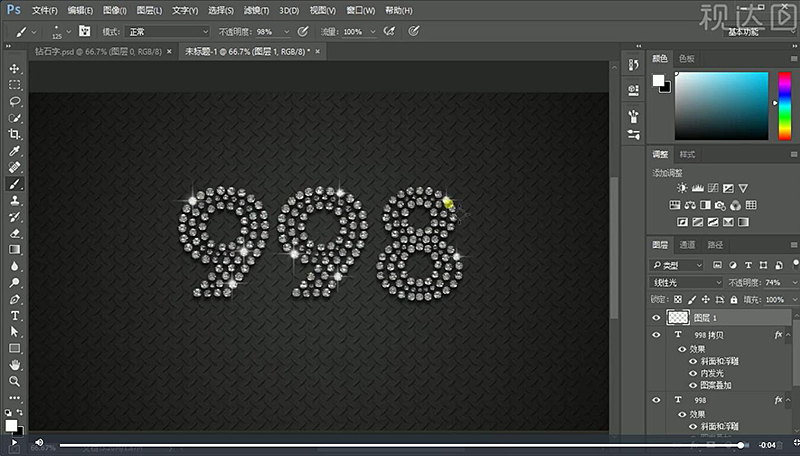Open the 窗口(W) menu
The image size is (800, 456).
point(360,10)
